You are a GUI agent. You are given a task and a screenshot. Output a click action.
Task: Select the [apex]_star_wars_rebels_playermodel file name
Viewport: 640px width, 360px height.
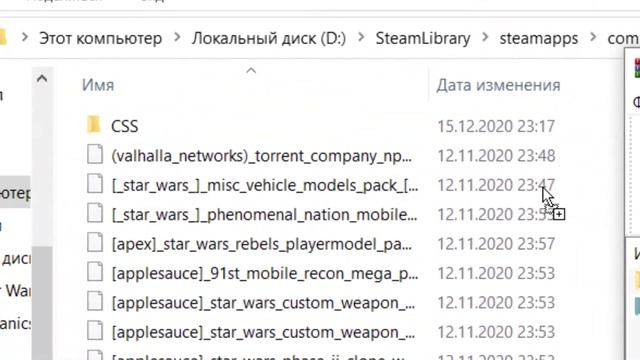[262, 244]
